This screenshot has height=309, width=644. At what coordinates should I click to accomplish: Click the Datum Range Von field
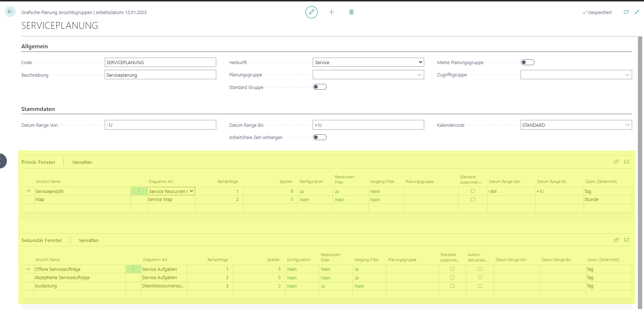coord(160,125)
